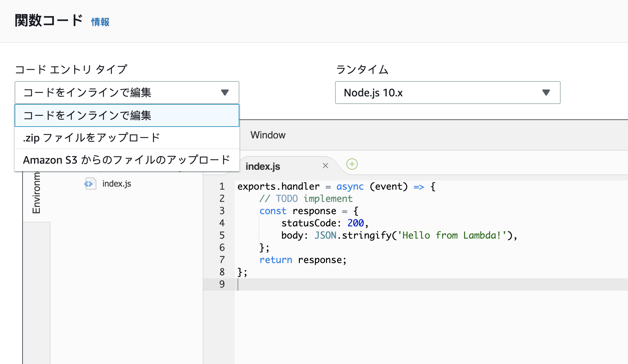Click line number 1 in gutter
628x364 pixels.
pyautogui.click(x=222, y=186)
